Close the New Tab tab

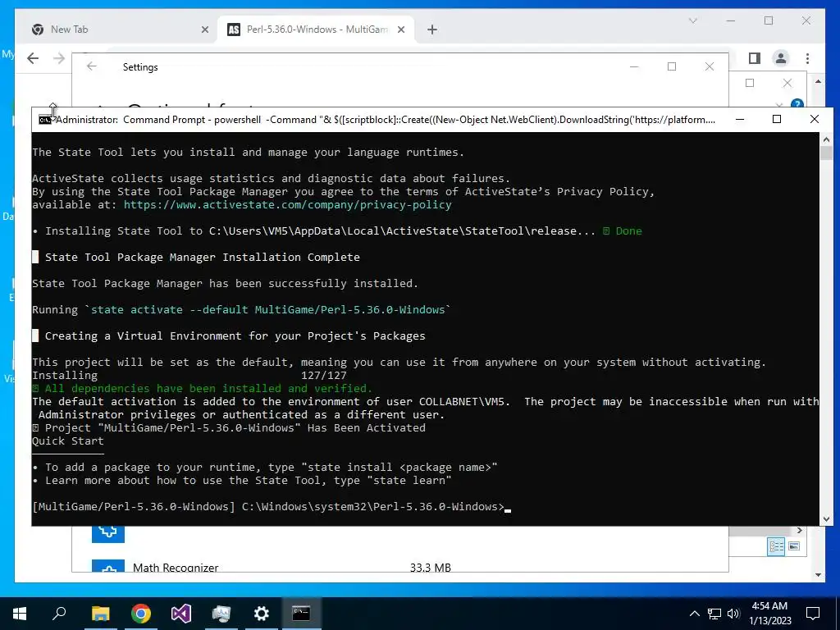(x=204, y=30)
